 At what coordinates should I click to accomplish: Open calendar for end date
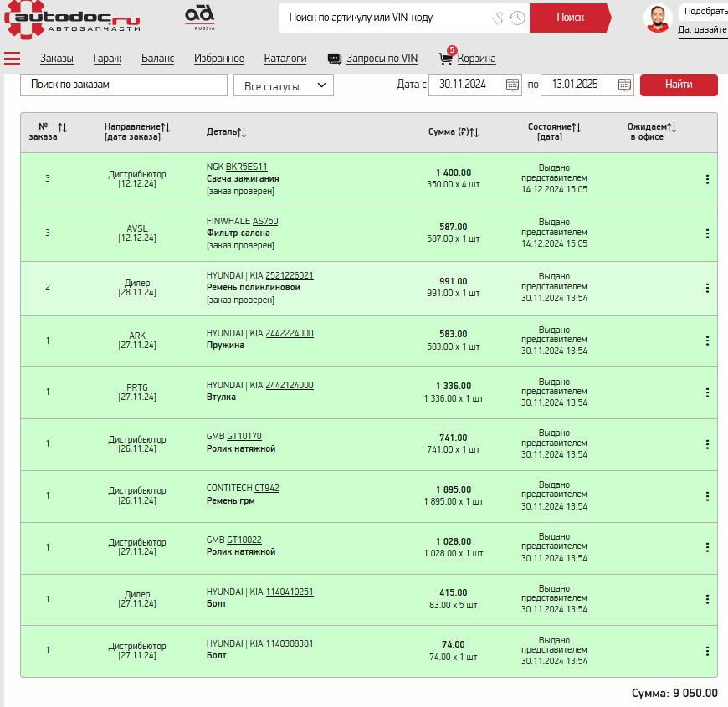click(624, 85)
